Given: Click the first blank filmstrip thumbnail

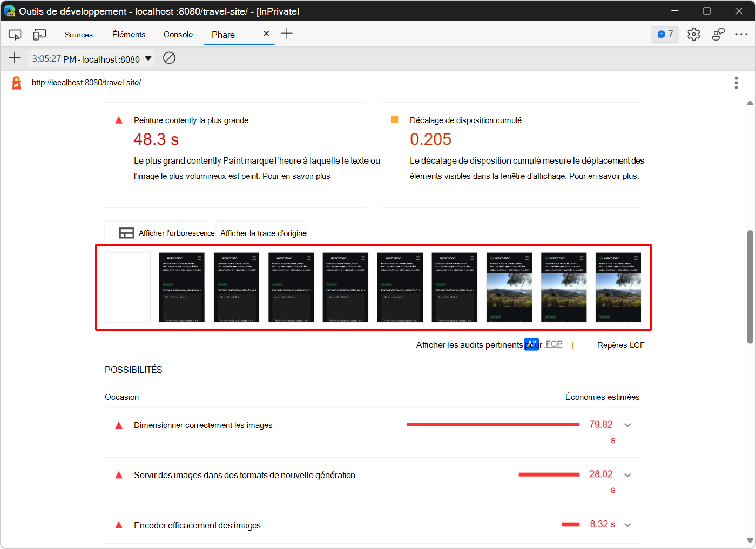Looking at the screenshot, I should pyautogui.click(x=127, y=287).
